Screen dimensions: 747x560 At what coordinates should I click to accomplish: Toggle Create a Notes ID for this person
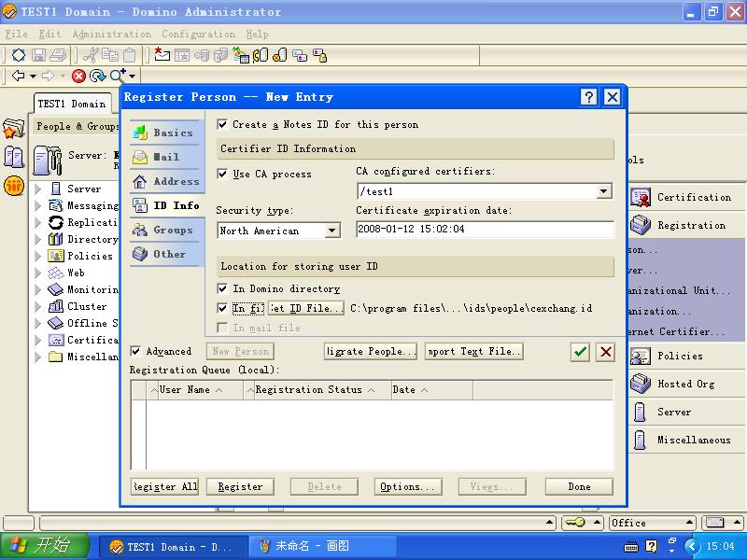click(x=222, y=125)
